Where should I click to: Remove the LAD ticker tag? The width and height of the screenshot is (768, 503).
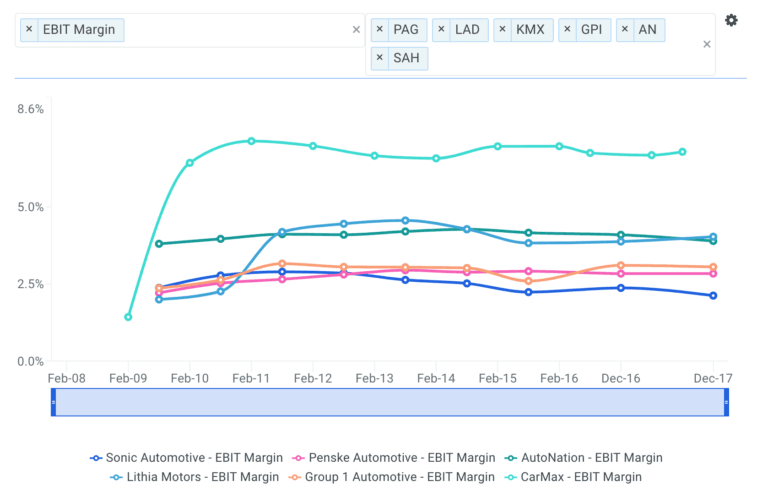(x=441, y=30)
